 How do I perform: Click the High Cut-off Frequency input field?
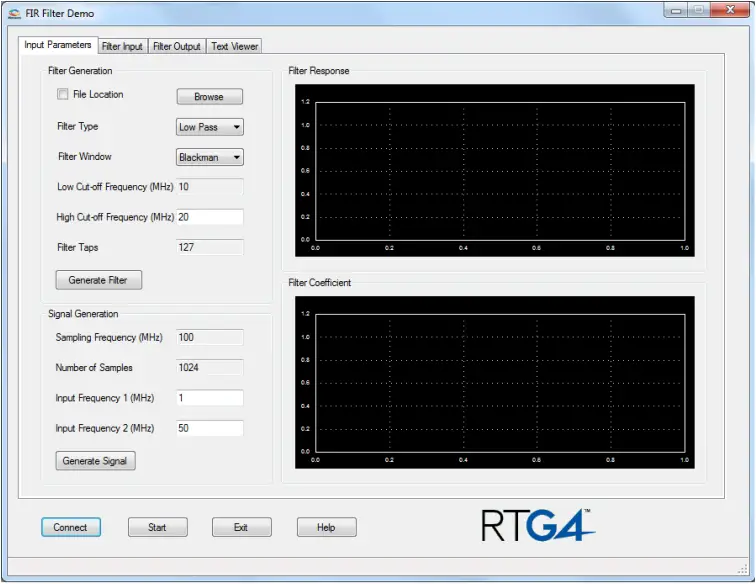[x=210, y=217]
